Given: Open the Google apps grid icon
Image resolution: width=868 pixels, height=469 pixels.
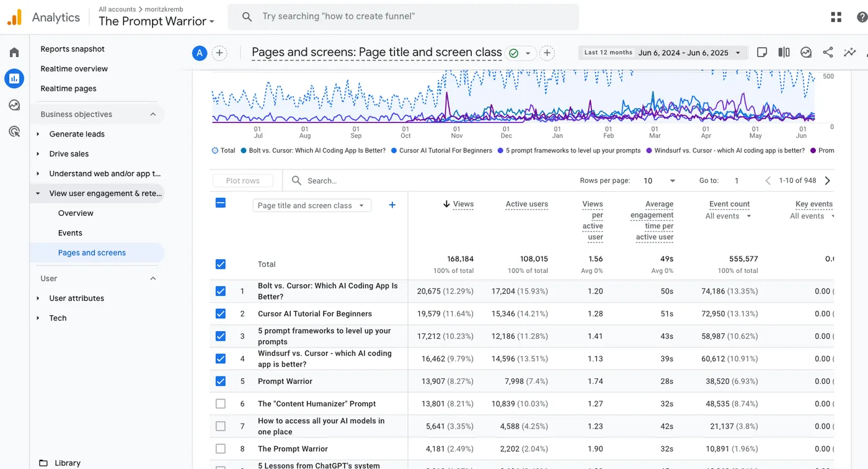Looking at the screenshot, I should pyautogui.click(x=836, y=17).
